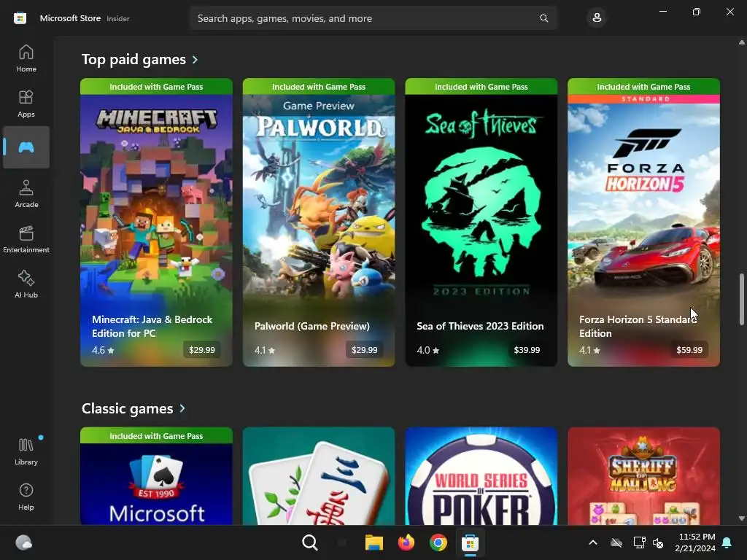Click the Microsoft Store logo icon

(x=20, y=18)
